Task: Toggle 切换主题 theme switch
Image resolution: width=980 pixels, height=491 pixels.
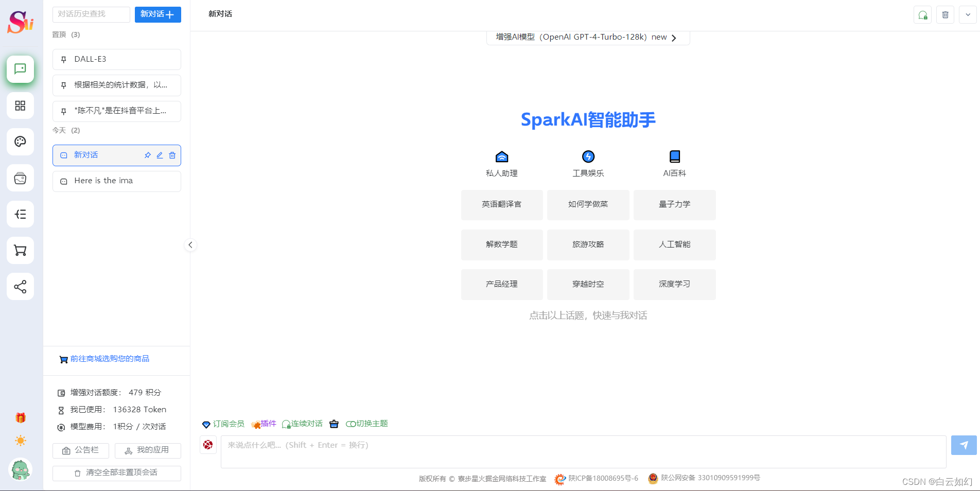Action: pyautogui.click(x=367, y=424)
